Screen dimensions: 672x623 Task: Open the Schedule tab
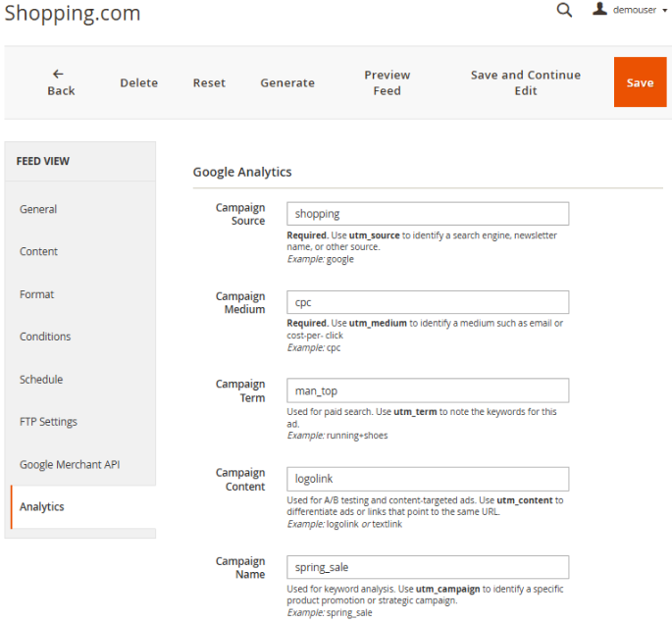coord(41,380)
